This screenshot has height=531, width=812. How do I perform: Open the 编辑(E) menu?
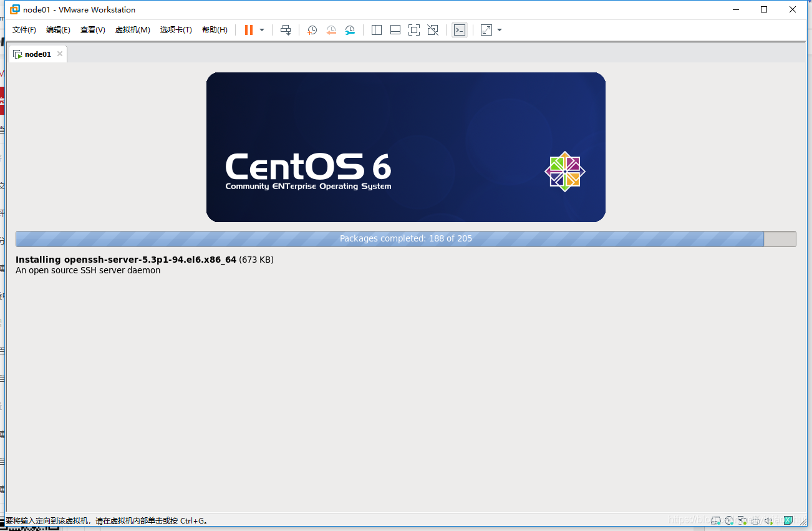point(58,30)
